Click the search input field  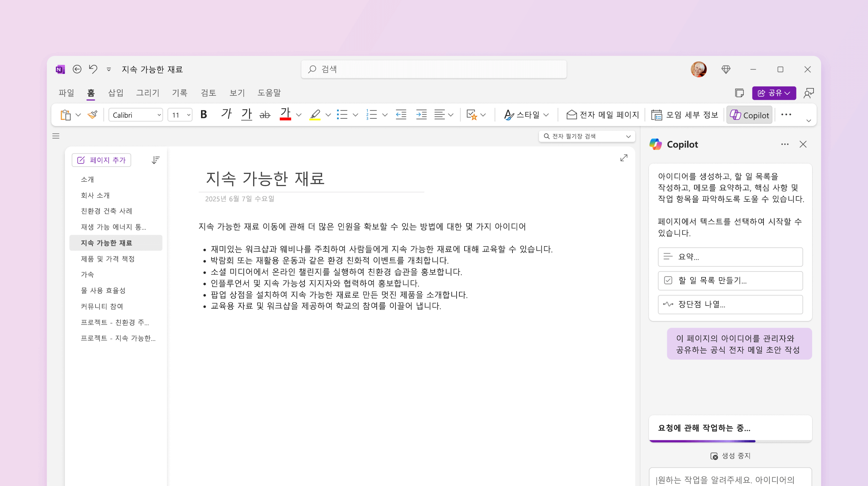(433, 69)
